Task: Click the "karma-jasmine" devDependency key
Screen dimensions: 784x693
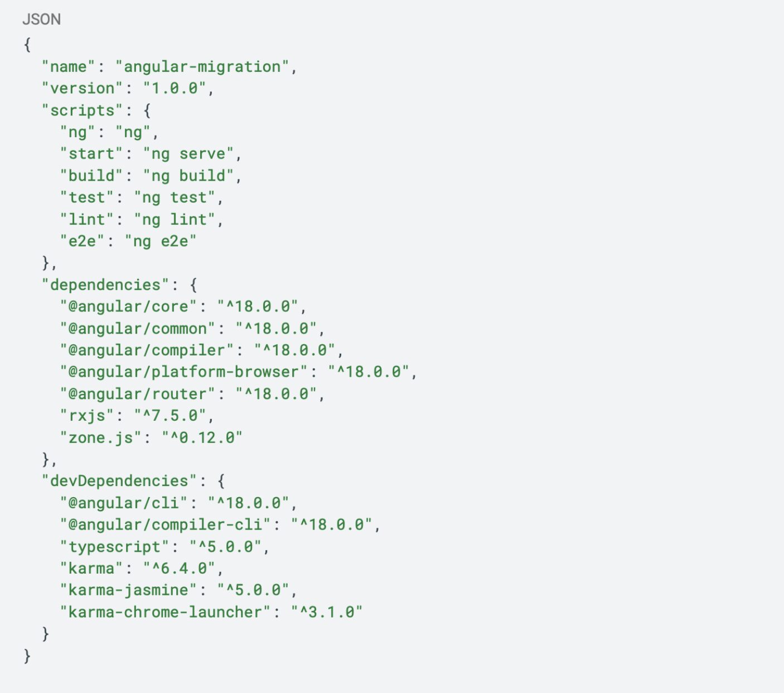Action: point(128,590)
